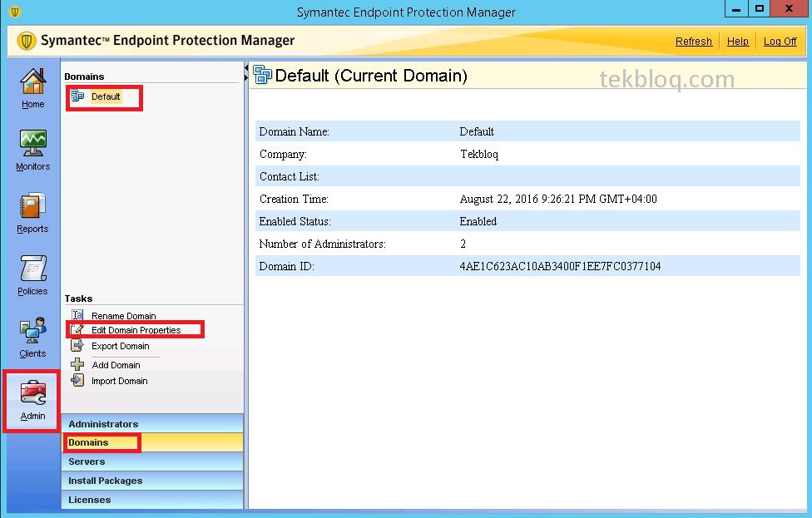Click the Import Domain task icon
The width and height of the screenshot is (812, 518).
(x=77, y=380)
